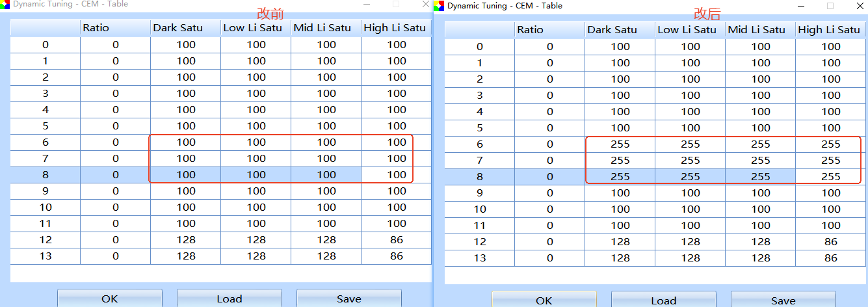Select Dark Satu column header in right table

[620, 29]
